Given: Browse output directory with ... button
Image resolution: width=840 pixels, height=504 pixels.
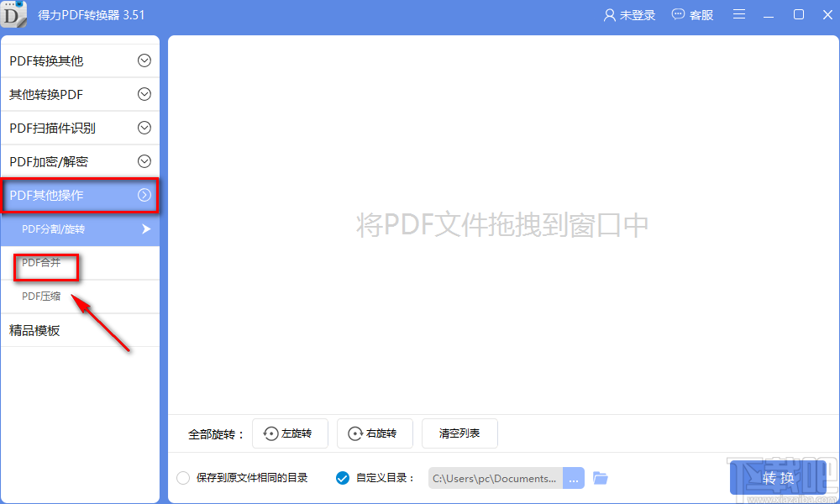Looking at the screenshot, I should pyautogui.click(x=573, y=478).
